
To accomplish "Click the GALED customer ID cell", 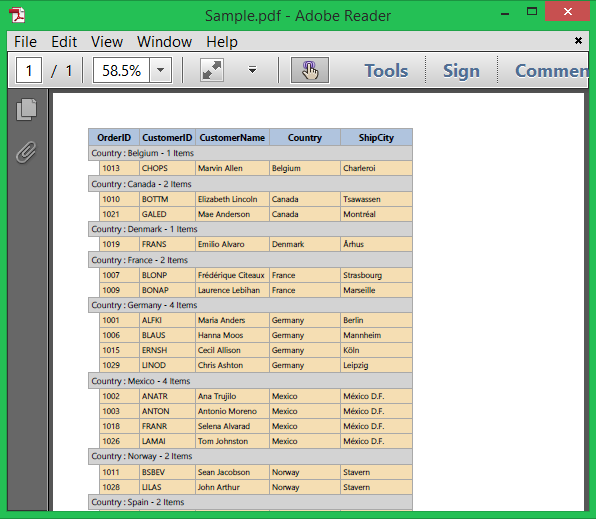I will coord(167,214).
